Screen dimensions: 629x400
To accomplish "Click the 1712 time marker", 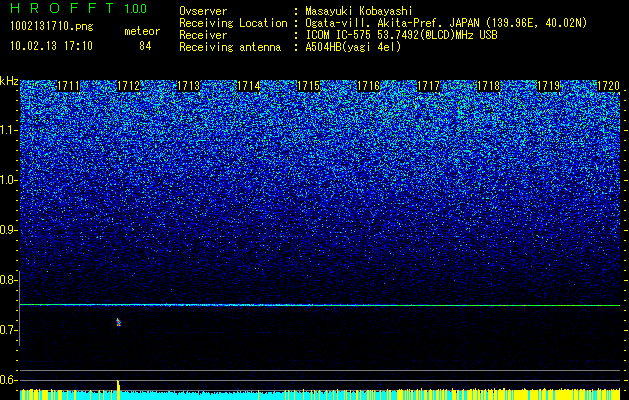I will 128,86.
